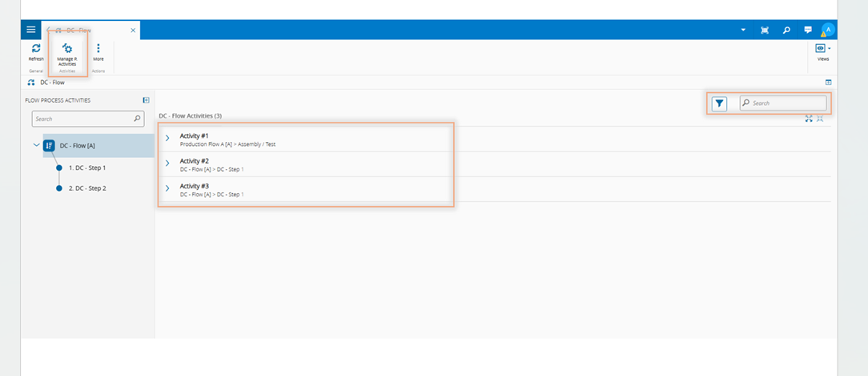Click the activities Search input field
This screenshot has width=868, height=376.
pos(783,103)
